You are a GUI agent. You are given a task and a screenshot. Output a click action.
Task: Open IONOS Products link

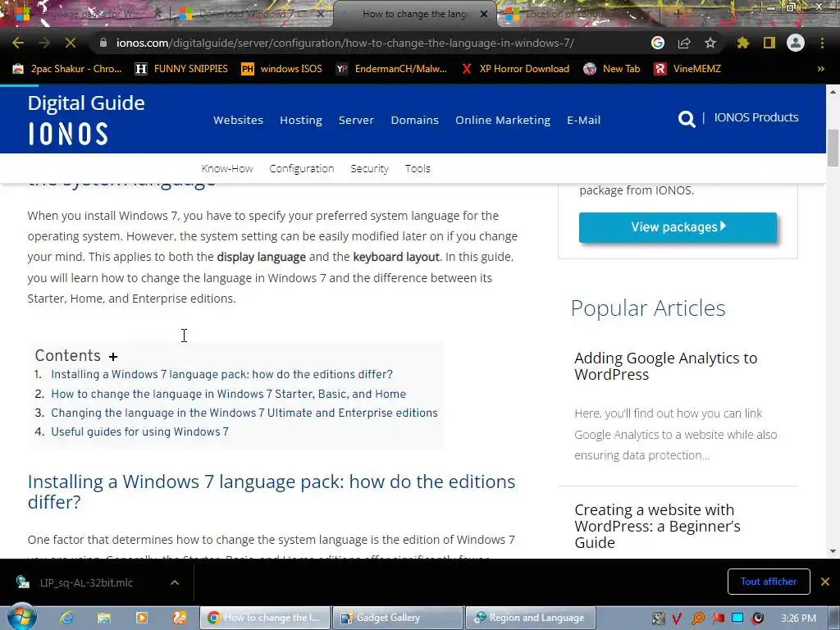point(756,117)
